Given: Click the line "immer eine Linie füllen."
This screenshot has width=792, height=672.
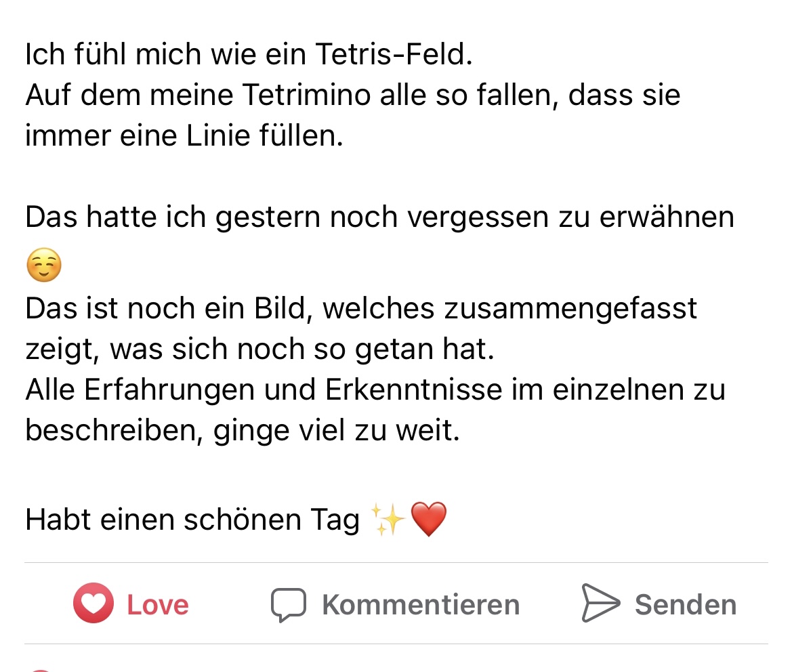Looking at the screenshot, I should (184, 135).
